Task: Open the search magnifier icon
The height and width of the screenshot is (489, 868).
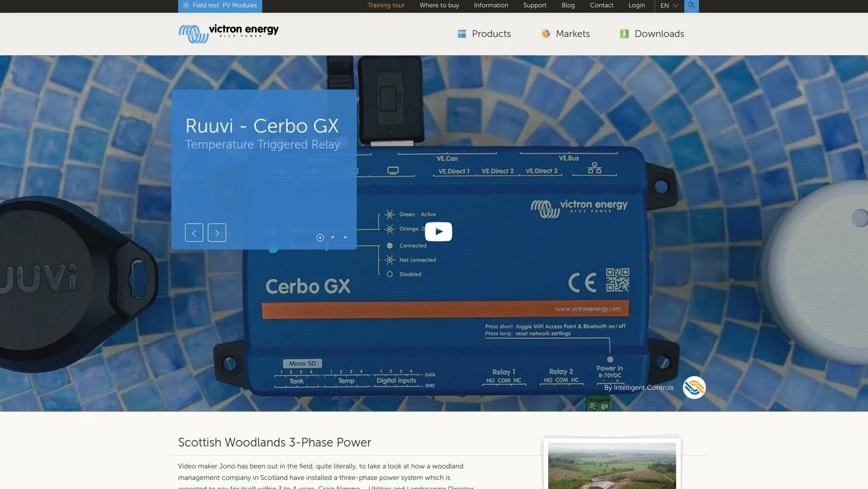Action: (x=691, y=5)
